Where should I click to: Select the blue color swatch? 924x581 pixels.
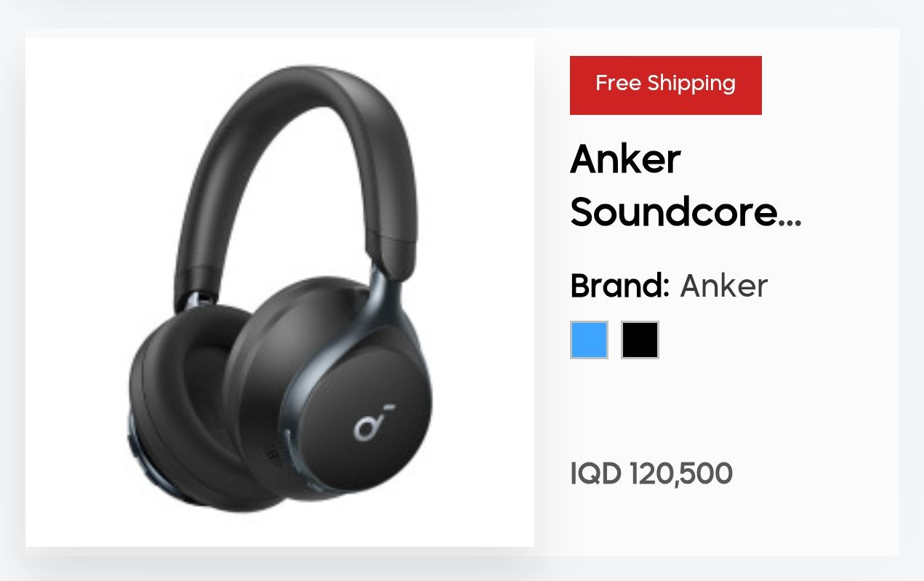tap(589, 340)
